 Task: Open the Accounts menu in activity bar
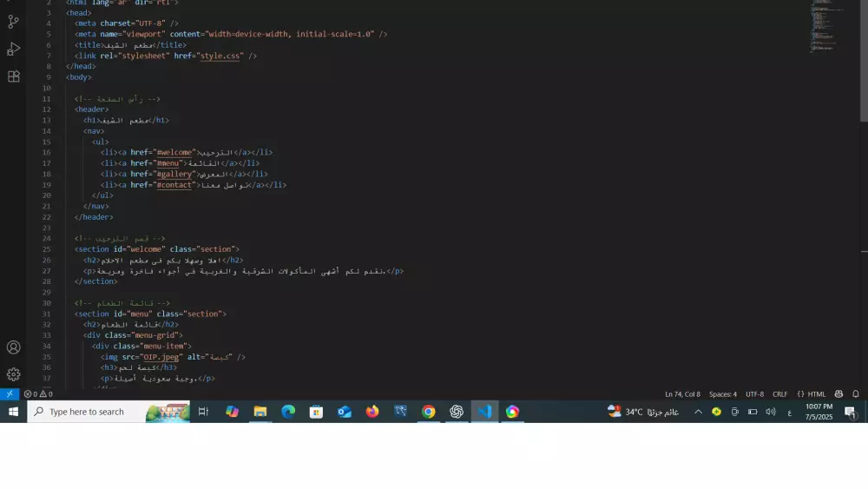(13, 347)
